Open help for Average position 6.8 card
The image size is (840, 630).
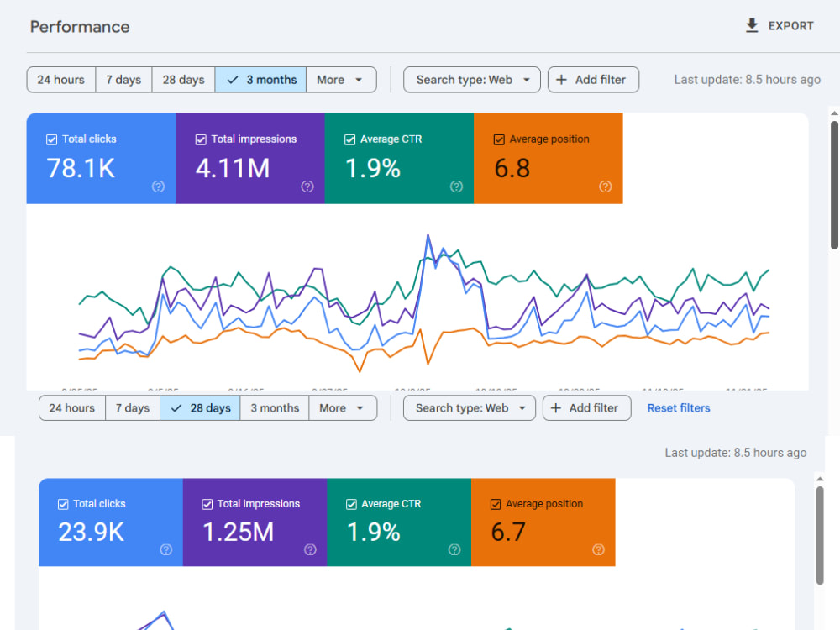(x=606, y=186)
